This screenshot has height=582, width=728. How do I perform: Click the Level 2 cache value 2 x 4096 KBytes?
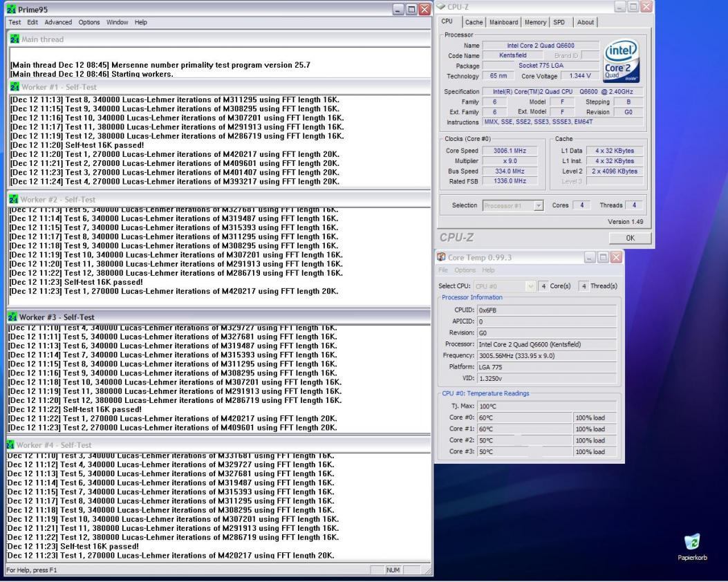coord(614,171)
